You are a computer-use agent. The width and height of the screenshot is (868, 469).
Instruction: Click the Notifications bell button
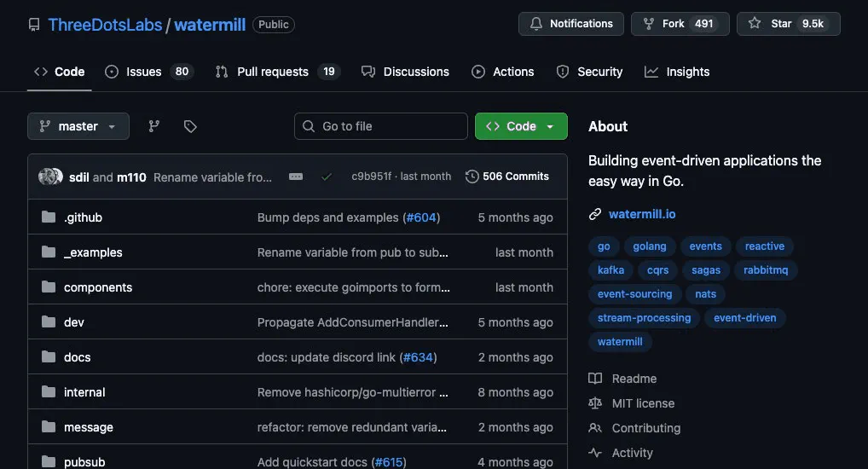(x=570, y=24)
